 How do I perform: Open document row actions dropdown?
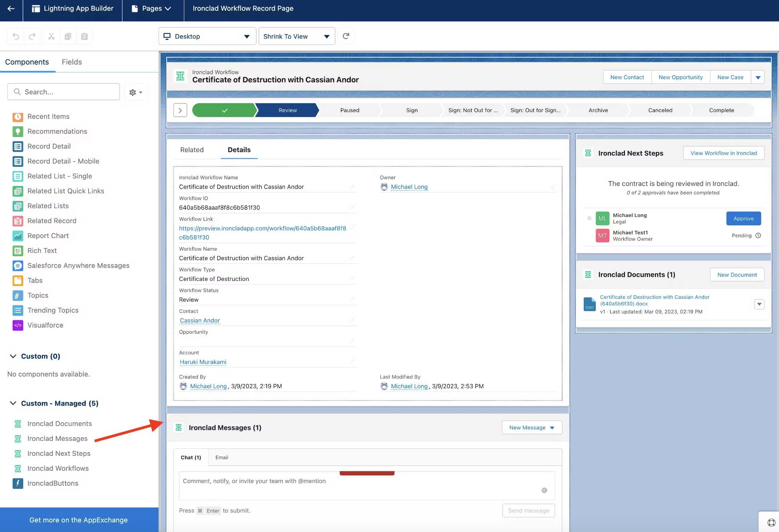pyautogui.click(x=759, y=304)
